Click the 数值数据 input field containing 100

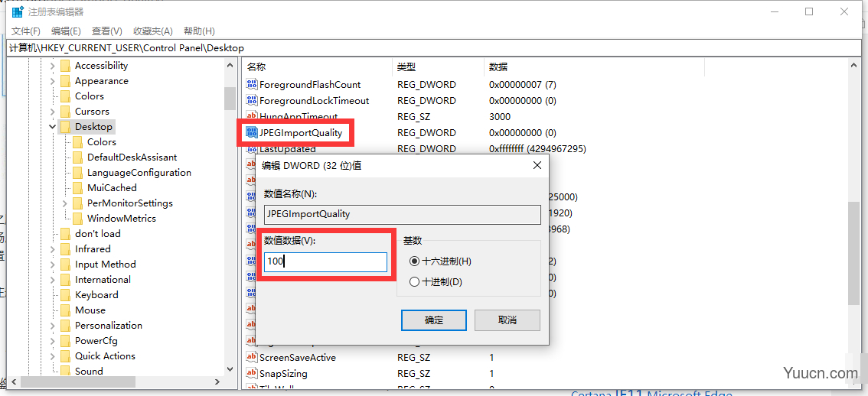325,262
